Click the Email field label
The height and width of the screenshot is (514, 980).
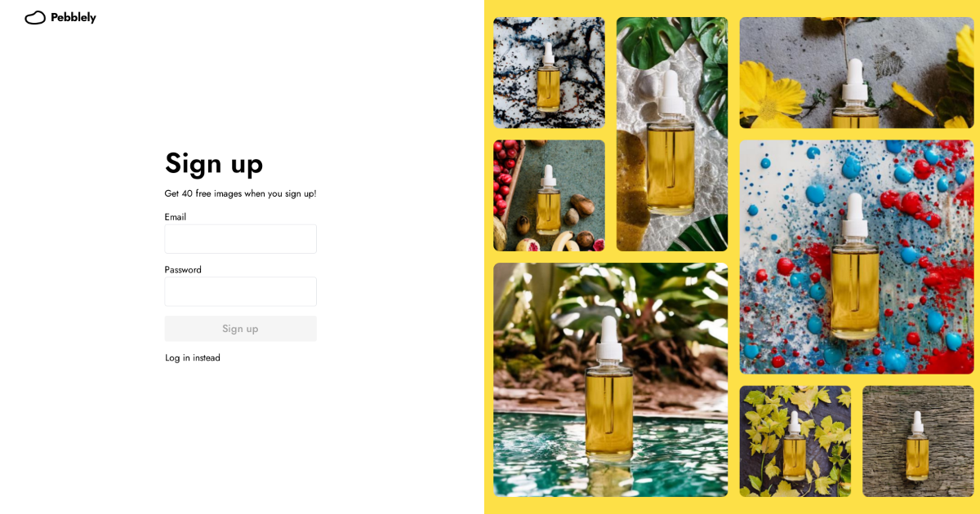coord(176,217)
